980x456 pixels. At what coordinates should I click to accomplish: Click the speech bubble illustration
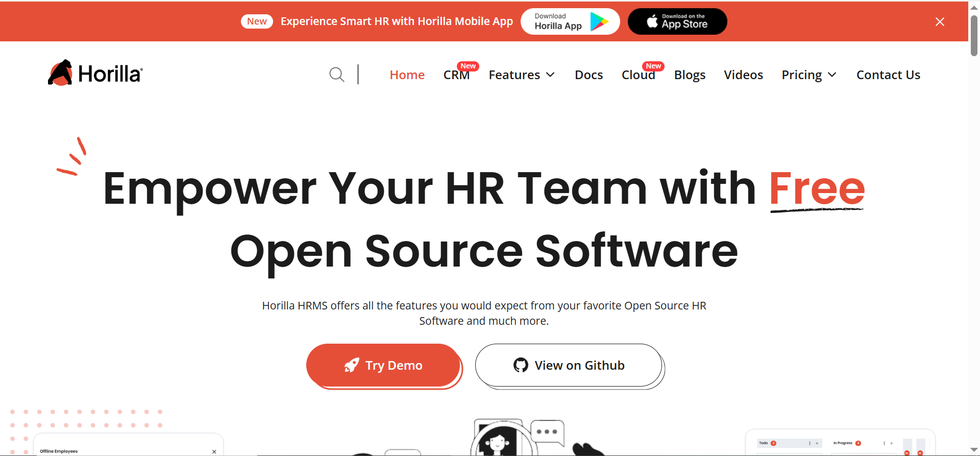click(x=547, y=433)
